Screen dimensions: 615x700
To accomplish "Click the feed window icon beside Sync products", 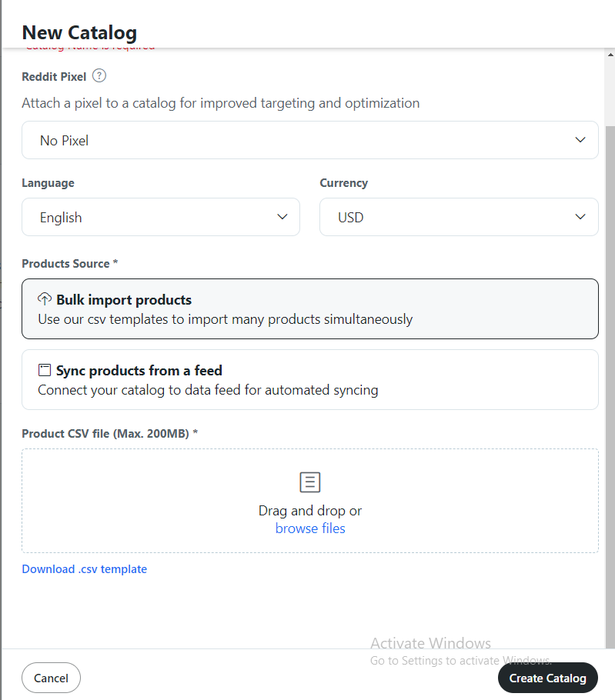I will 45,370.
